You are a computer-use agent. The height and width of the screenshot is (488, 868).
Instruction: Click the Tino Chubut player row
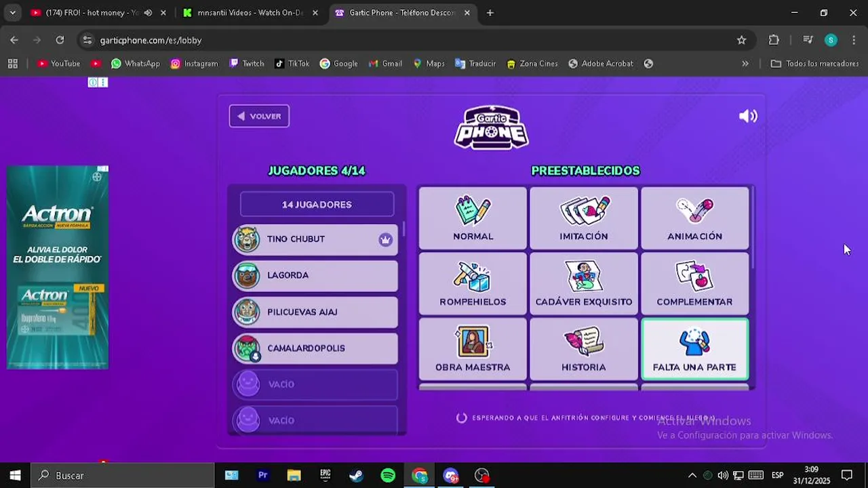[315, 239]
